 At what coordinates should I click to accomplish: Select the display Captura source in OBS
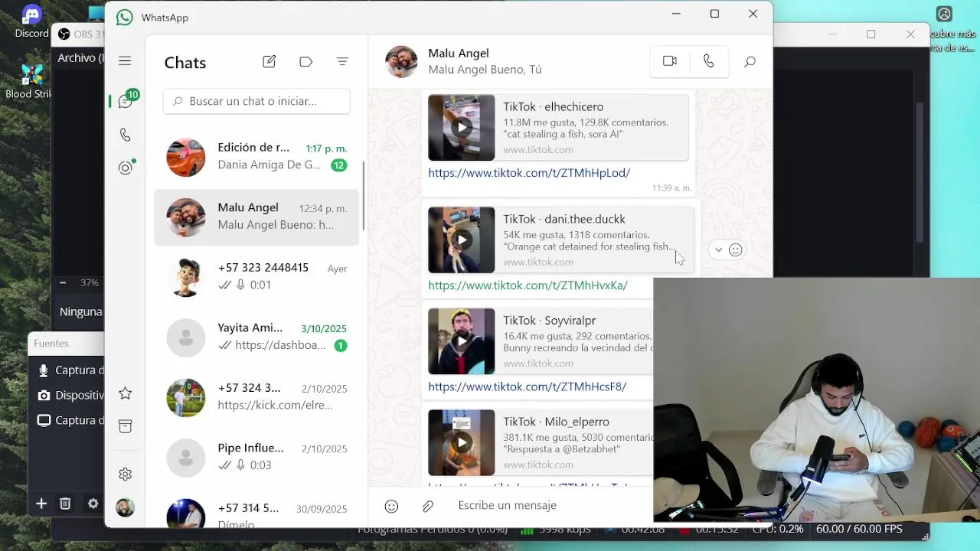69,420
